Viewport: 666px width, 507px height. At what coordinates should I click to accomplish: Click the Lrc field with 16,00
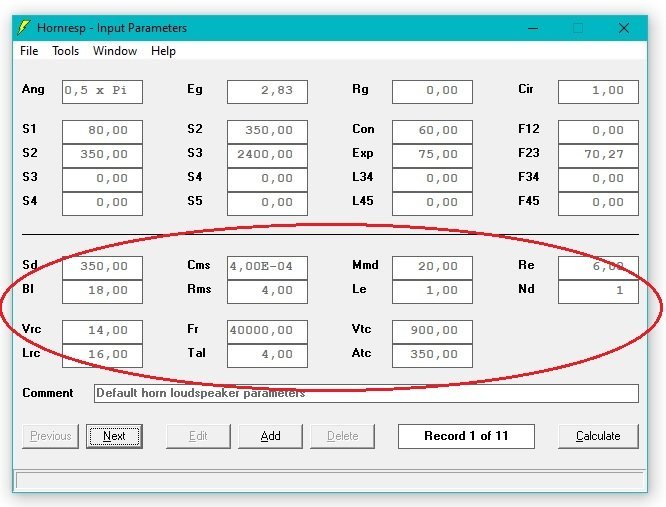[x=102, y=356]
